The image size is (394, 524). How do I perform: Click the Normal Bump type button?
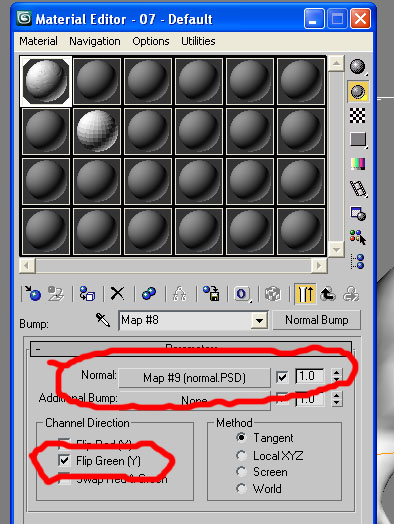[317, 320]
